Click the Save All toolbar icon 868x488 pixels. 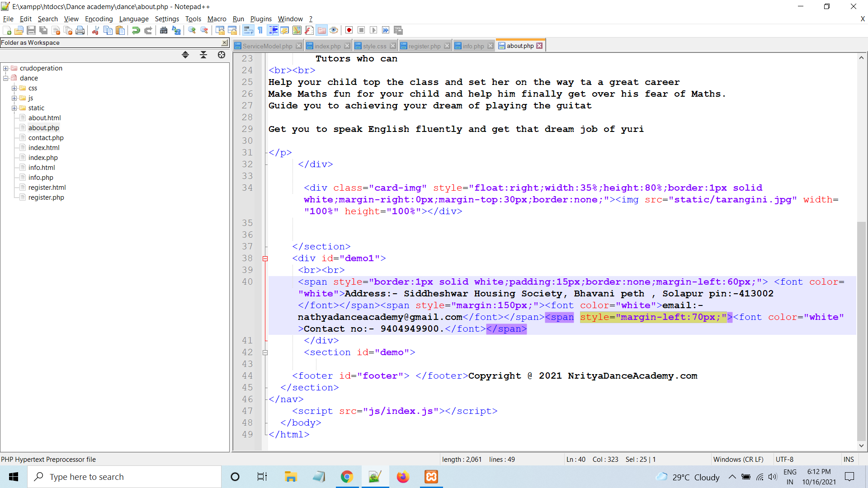tap(43, 30)
